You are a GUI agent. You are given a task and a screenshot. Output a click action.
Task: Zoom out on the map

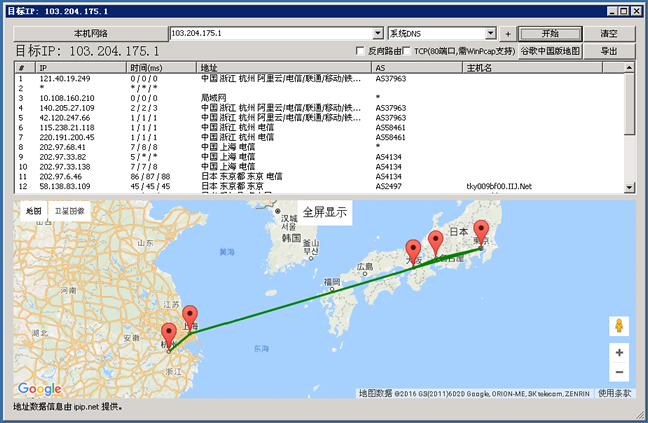(x=619, y=372)
